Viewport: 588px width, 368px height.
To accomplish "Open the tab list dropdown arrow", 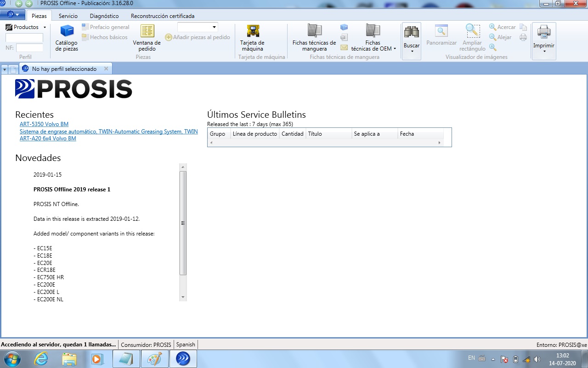I will pos(5,69).
